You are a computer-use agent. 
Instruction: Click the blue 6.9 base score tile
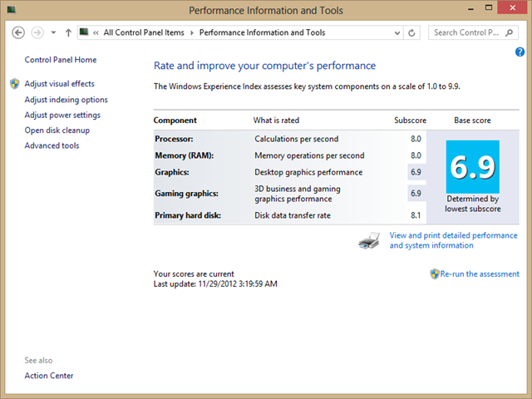pyautogui.click(x=472, y=167)
